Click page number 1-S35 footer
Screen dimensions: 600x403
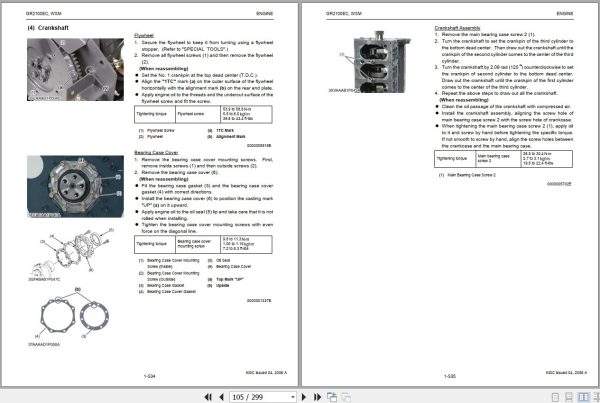pyautogui.click(x=450, y=376)
